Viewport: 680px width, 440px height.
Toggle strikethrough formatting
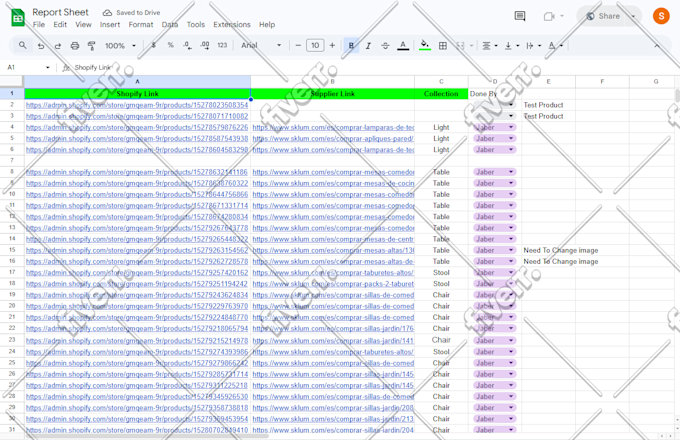[385, 46]
